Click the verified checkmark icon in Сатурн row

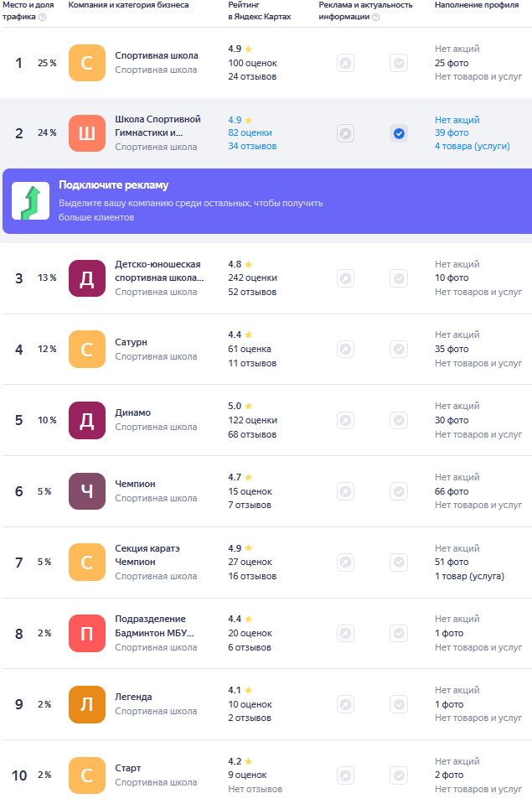(x=399, y=350)
